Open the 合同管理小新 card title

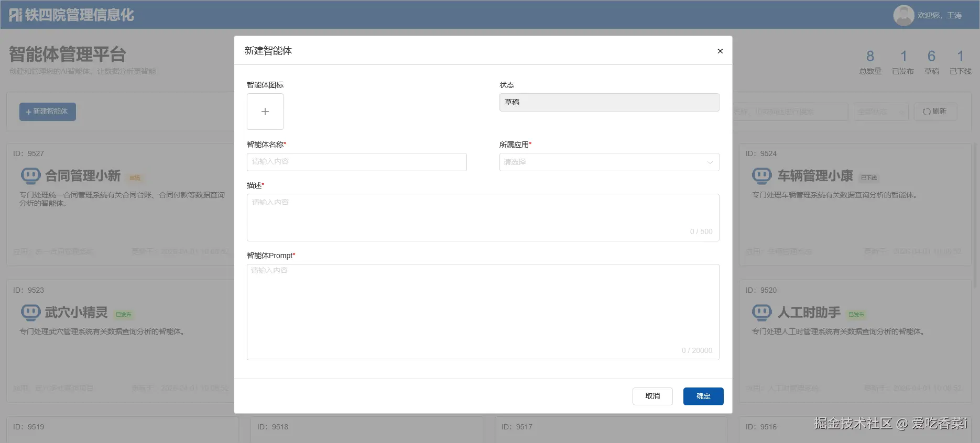tap(83, 176)
